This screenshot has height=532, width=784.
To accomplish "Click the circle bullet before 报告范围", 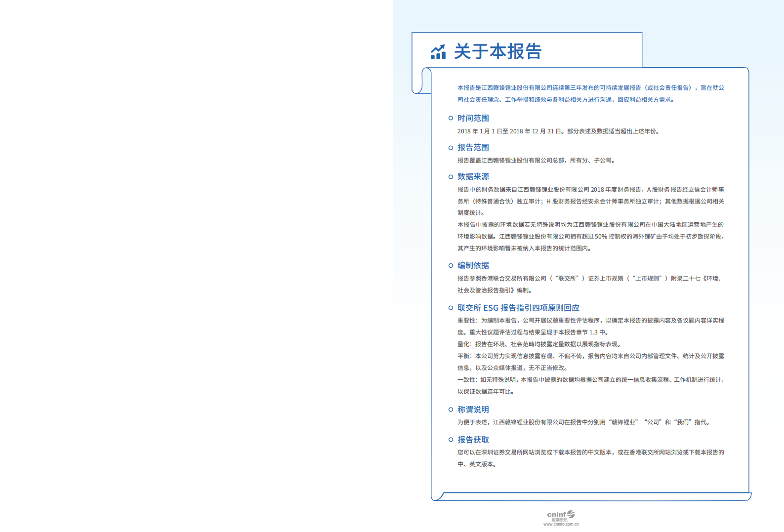I will [x=451, y=148].
